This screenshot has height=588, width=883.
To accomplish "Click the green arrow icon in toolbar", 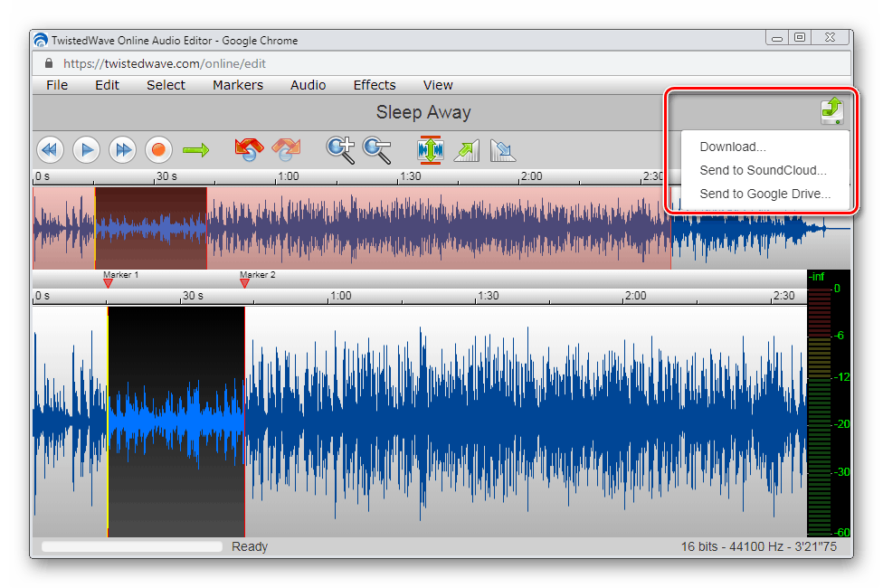I will click(195, 149).
